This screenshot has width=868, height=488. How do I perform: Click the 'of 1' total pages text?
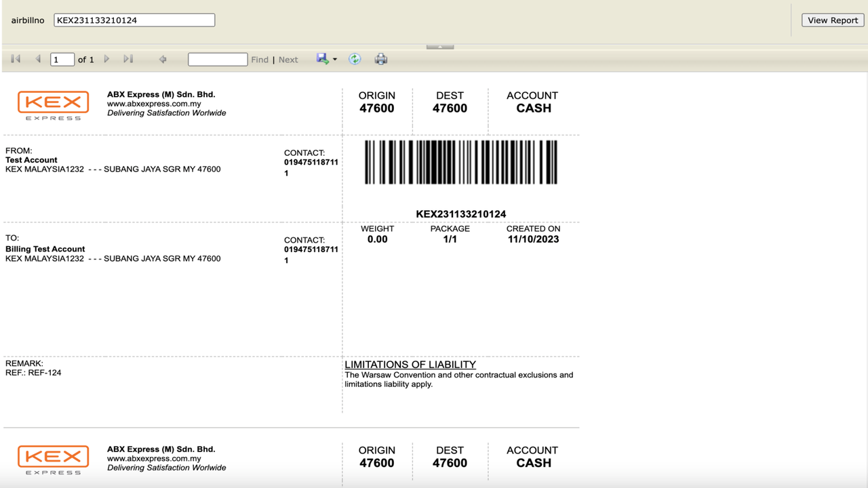point(86,60)
